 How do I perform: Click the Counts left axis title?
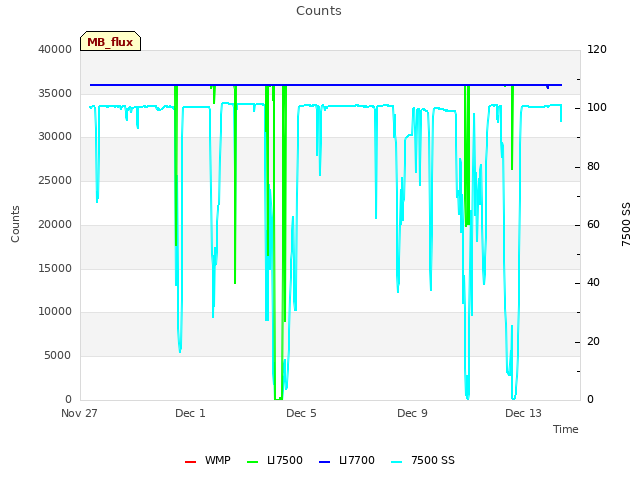tap(15, 224)
